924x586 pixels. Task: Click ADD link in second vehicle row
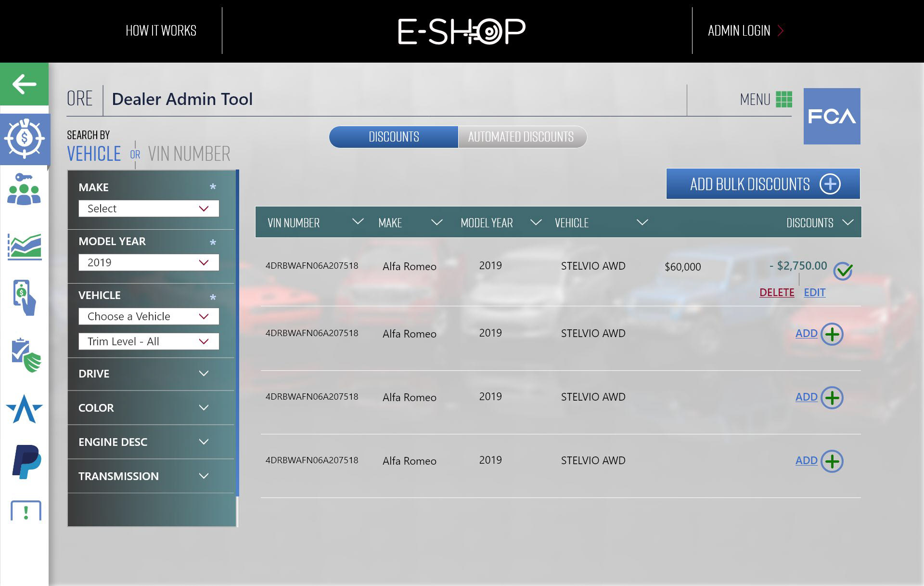pyautogui.click(x=807, y=333)
